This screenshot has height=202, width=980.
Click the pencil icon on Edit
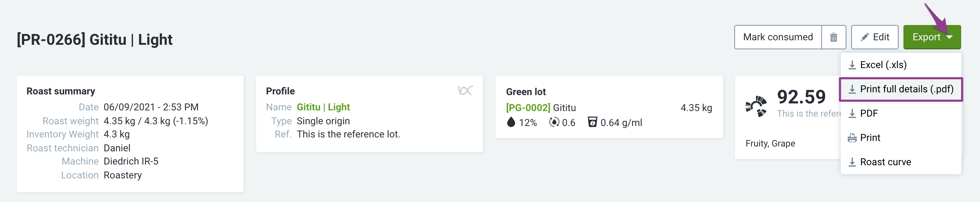[x=865, y=37]
